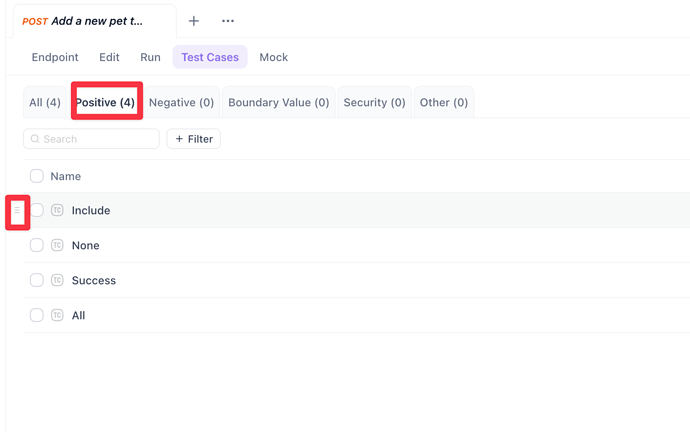Focus the Search input field
This screenshot has width=690, height=432.
pyautogui.click(x=98, y=139)
